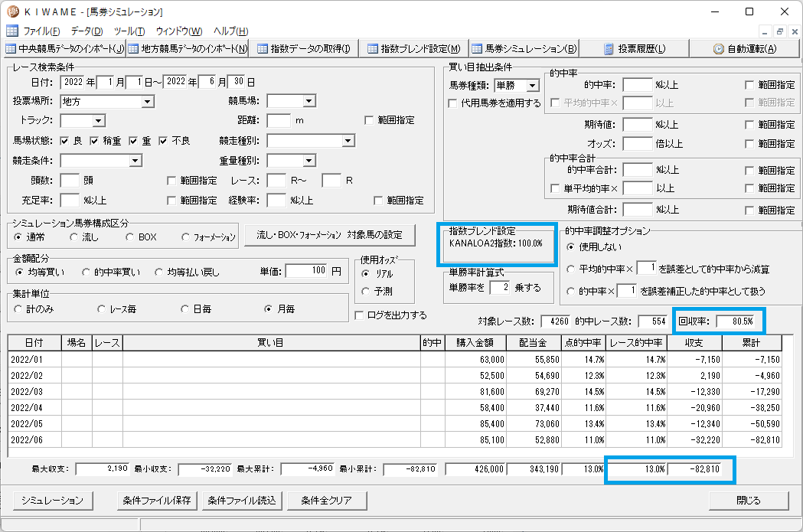Enable 単平均的率× checkbox
803x532 pixels.
click(x=555, y=188)
